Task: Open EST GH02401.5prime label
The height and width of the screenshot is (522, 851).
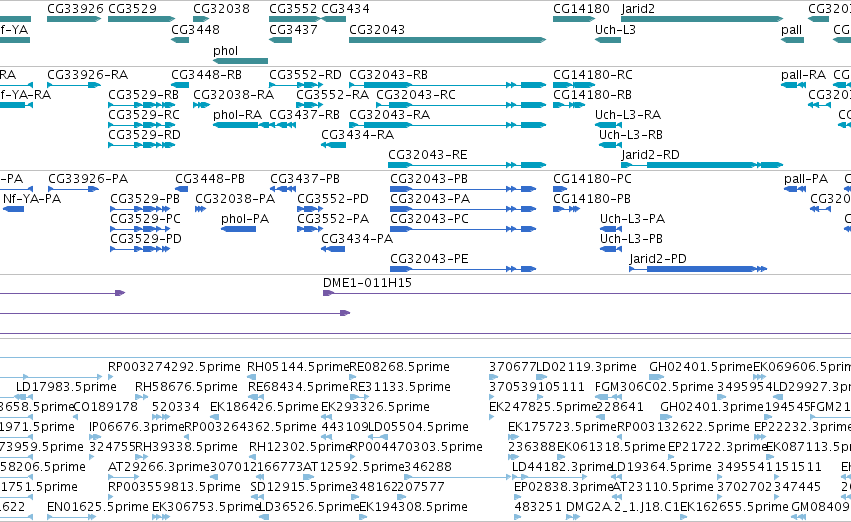Action: [701, 367]
